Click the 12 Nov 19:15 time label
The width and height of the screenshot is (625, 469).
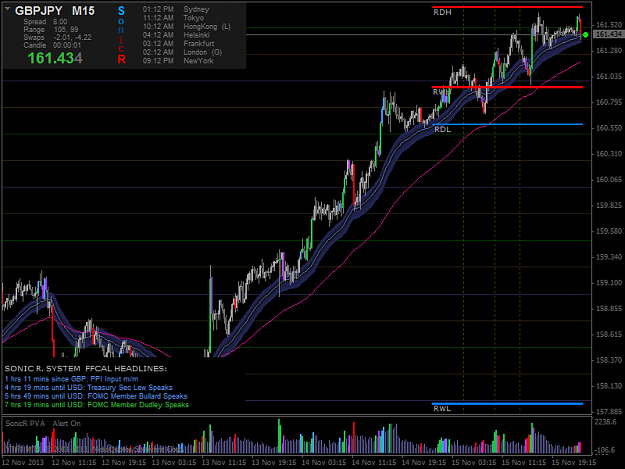124,463
